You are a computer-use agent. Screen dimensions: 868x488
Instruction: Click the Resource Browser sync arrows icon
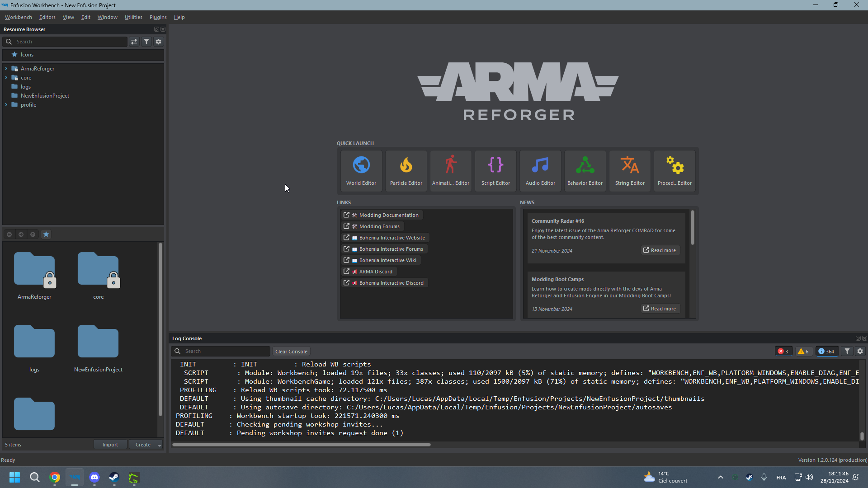pos(134,42)
